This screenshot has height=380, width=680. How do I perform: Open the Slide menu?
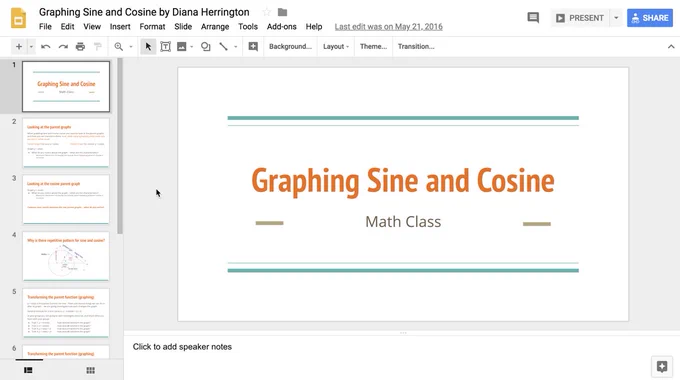pos(183,26)
